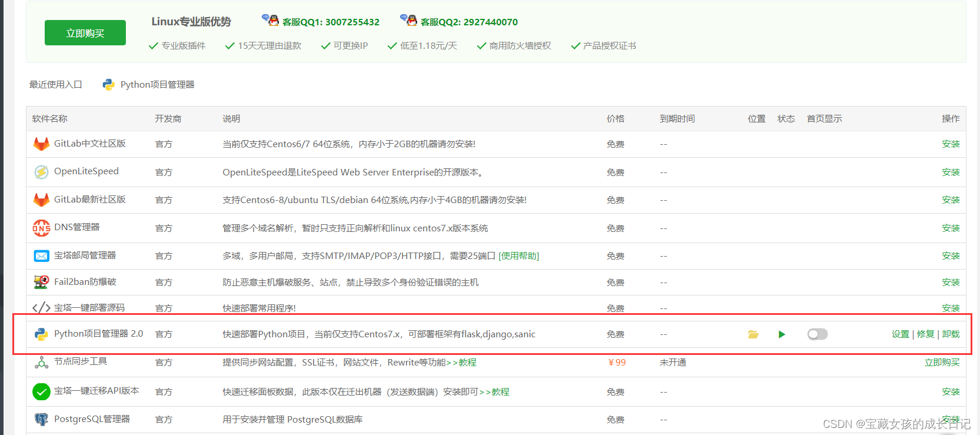Click the OpenLiteSpeed lightning icon
Image resolution: width=980 pixels, height=435 pixels.
tap(41, 172)
